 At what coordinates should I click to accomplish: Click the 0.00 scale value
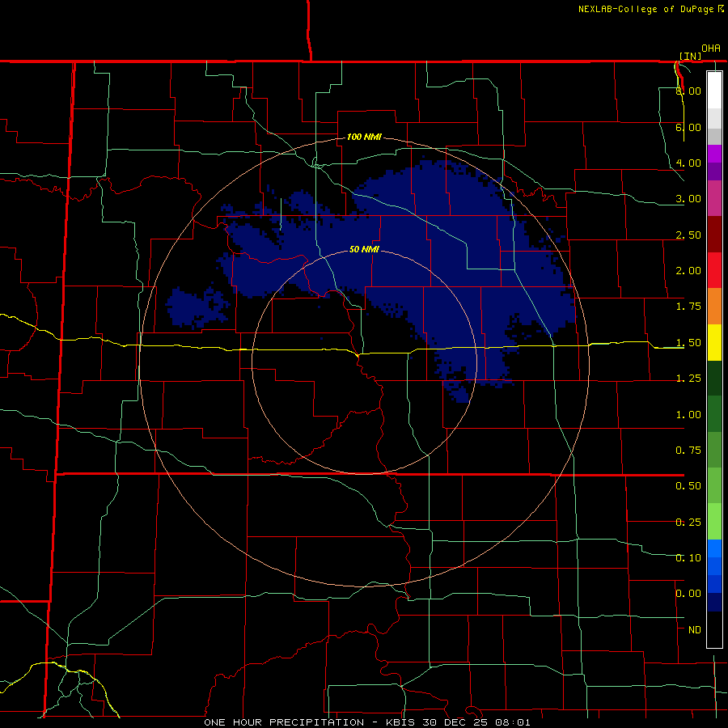point(688,594)
